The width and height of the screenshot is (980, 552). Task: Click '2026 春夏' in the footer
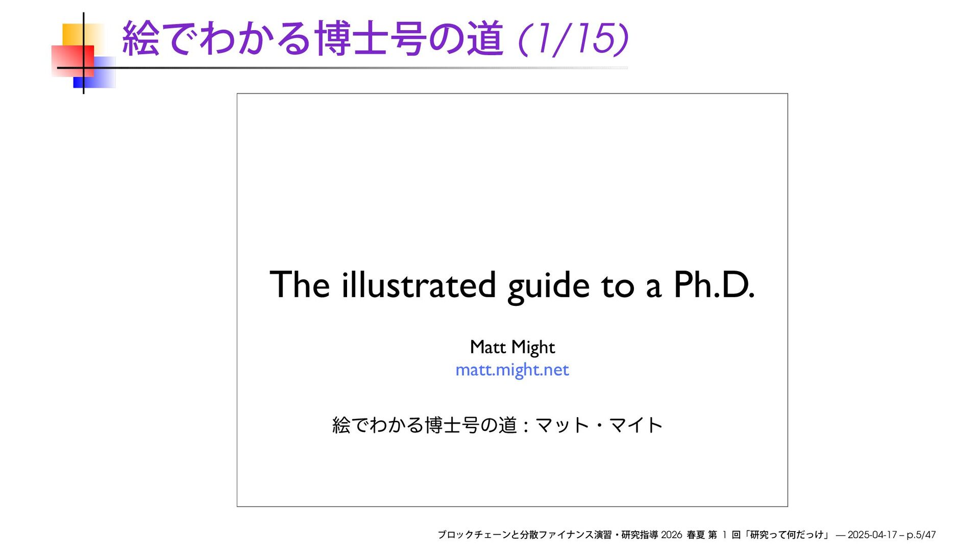[x=683, y=535]
